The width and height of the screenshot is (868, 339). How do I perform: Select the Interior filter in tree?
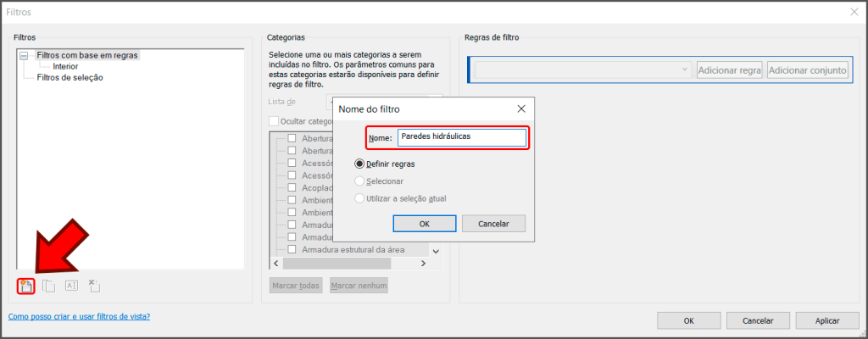pos(65,66)
